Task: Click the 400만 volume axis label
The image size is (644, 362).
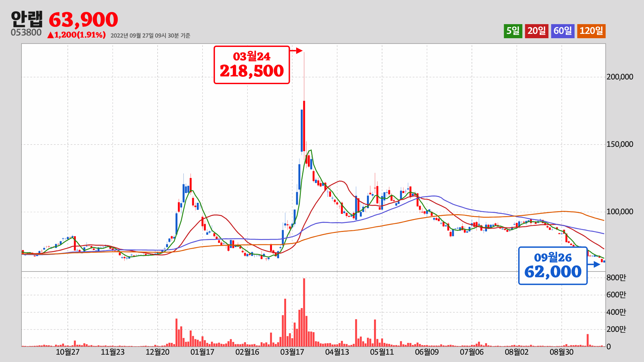Action: pos(616,312)
